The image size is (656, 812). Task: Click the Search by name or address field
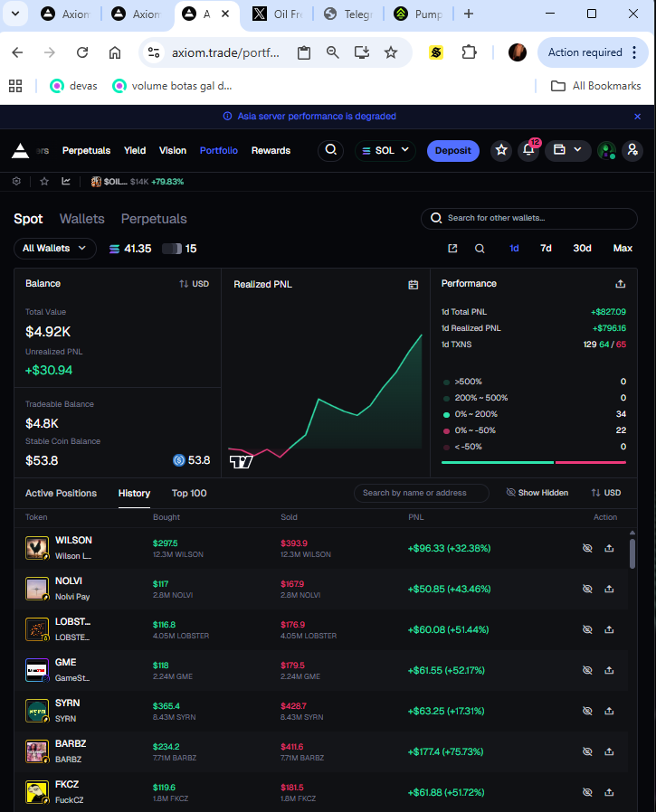422,493
